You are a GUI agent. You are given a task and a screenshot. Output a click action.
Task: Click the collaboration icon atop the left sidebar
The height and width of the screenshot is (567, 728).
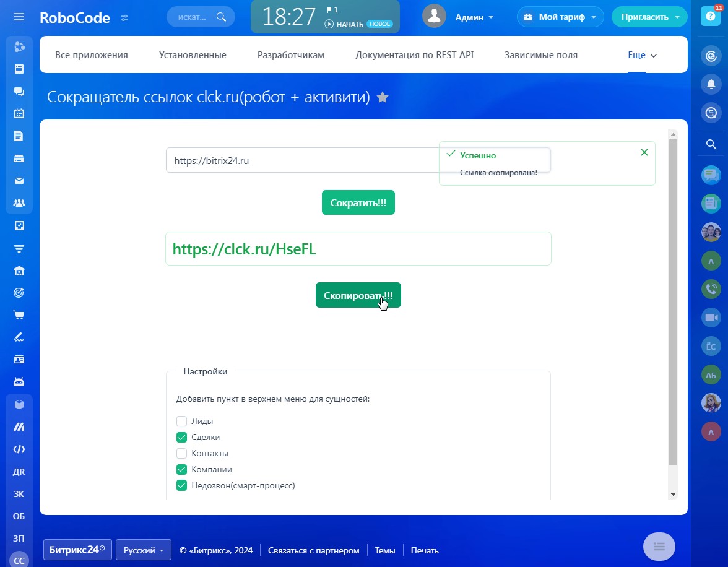19,47
